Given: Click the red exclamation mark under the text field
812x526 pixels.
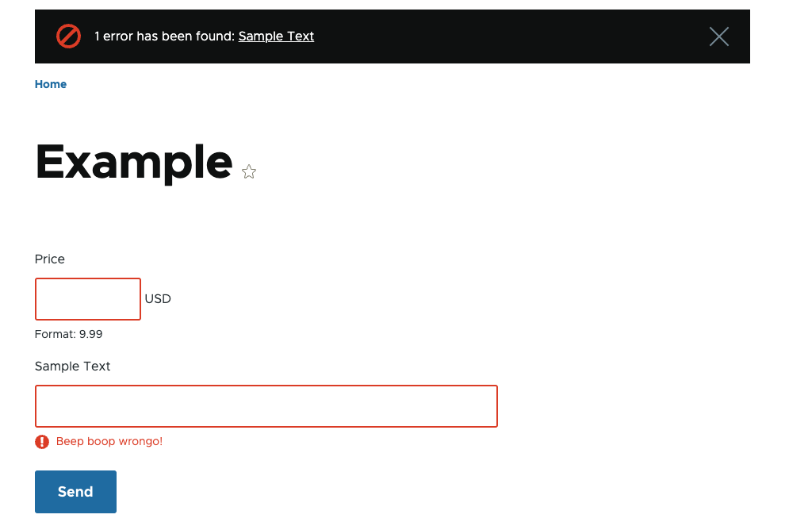Looking at the screenshot, I should click(41, 441).
